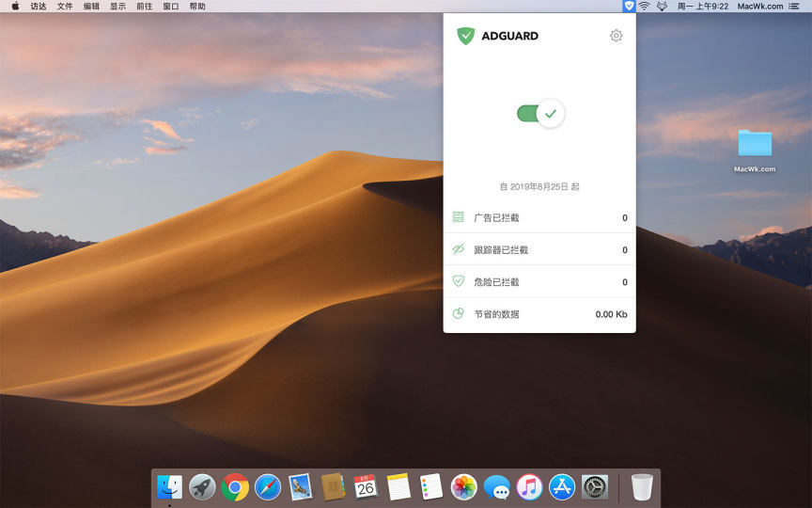Click the menu bar clock 周一 上午9:22
Viewport: 812px width, 508px height.
coord(702,6)
